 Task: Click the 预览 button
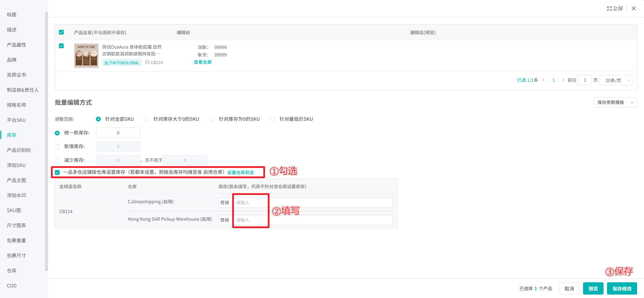(593, 288)
